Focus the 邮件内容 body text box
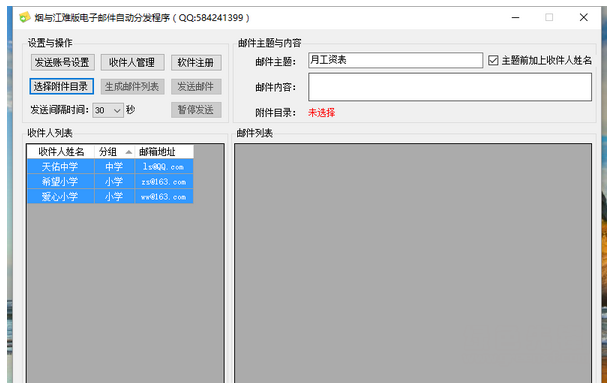611x383 pixels. click(450, 87)
